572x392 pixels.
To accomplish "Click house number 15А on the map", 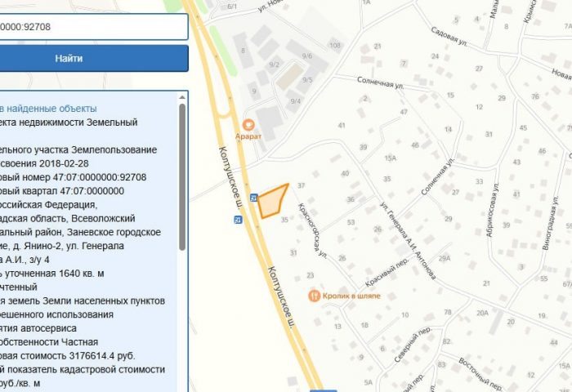I will (390, 158).
